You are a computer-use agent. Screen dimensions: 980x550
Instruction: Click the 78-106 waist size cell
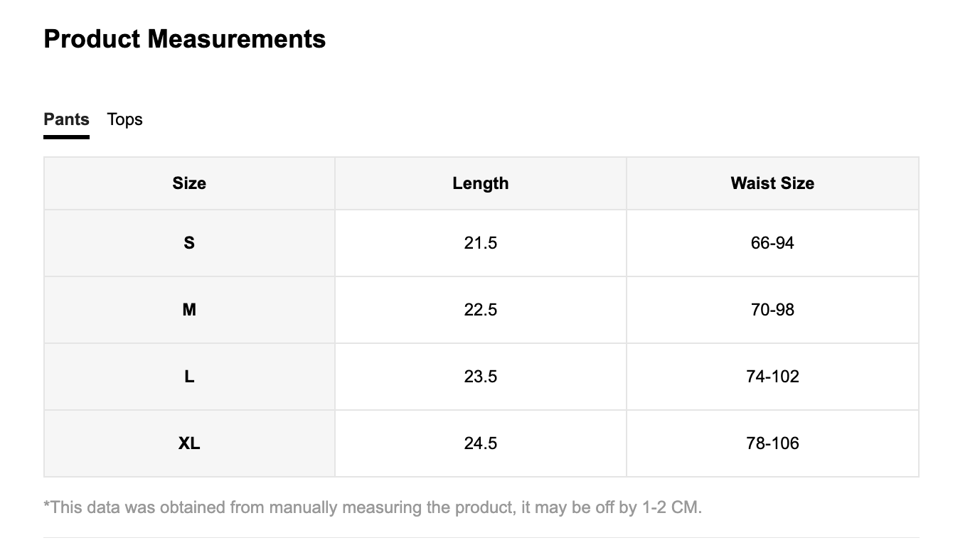pos(772,443)
